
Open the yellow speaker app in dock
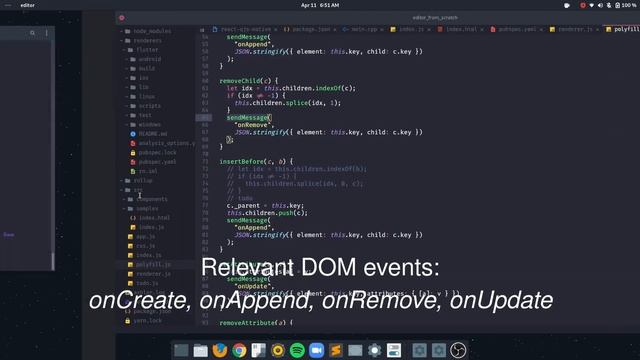[x=278, y=350]
